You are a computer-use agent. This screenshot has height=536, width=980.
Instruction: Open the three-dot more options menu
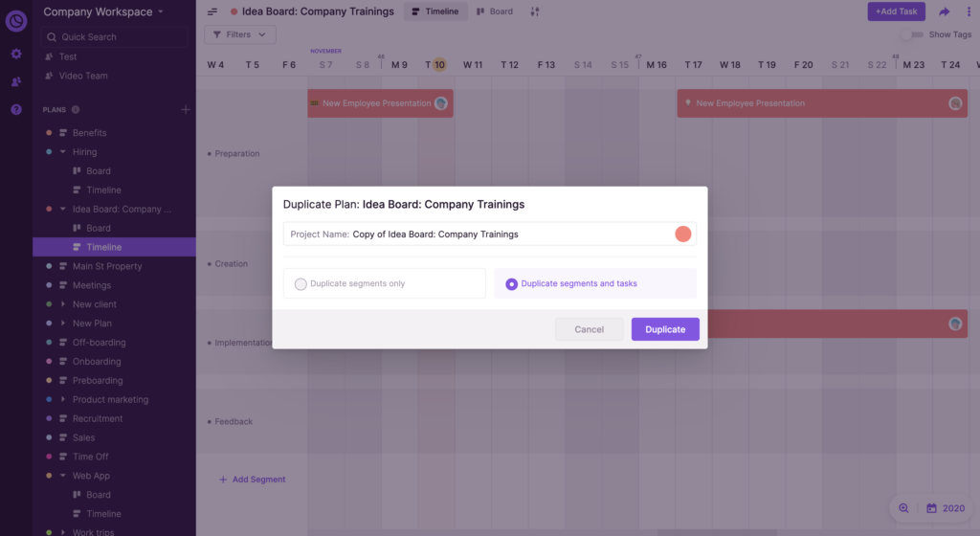[x=968, y=11]
